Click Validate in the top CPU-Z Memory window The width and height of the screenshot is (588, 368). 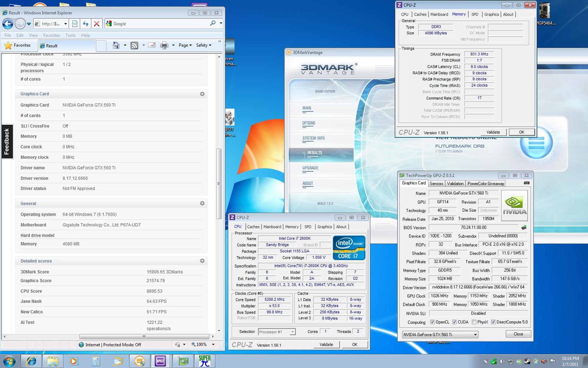pyautogui.click(x=493, y=132)
